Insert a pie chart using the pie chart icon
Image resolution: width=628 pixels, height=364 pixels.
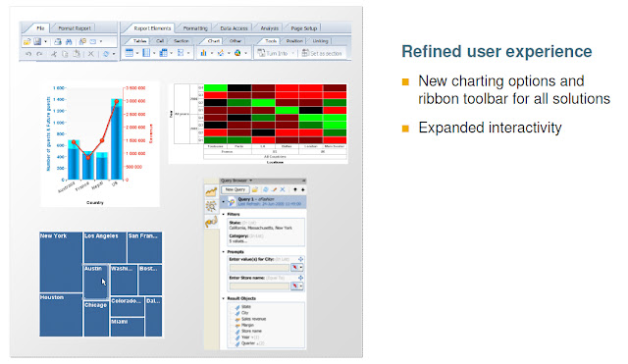[x=237, y=53]
